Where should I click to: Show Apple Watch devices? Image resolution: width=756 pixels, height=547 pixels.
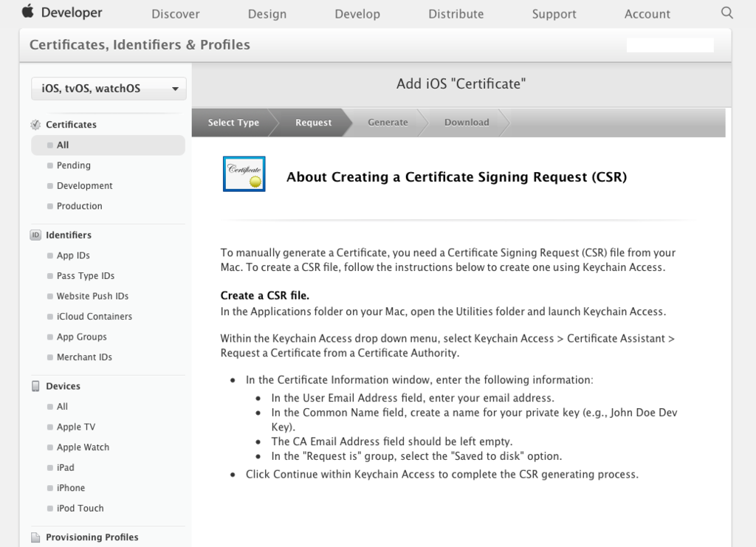pos(83,447)
